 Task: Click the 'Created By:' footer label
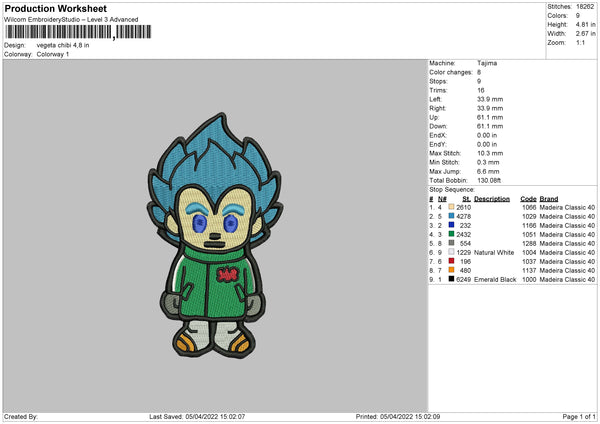[x=21, y=416]
